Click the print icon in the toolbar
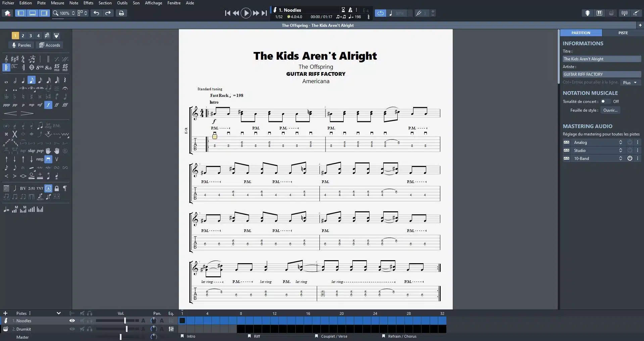 tap(121, 13)
